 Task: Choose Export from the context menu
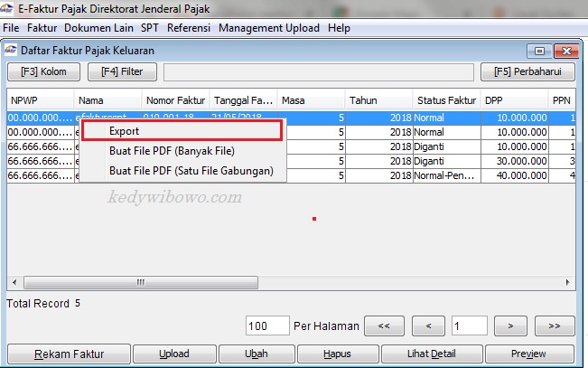coord(182,131)
